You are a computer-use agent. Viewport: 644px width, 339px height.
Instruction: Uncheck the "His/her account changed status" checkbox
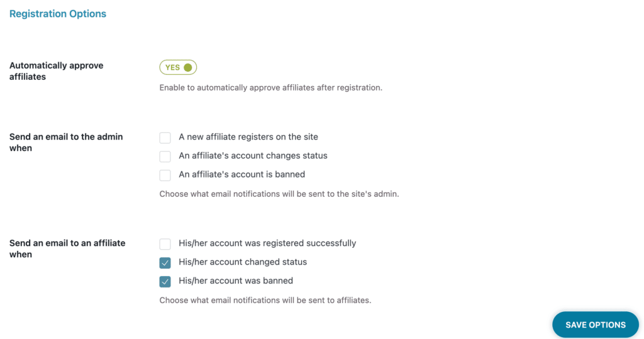pyautogui.click(x=165, y=263)
